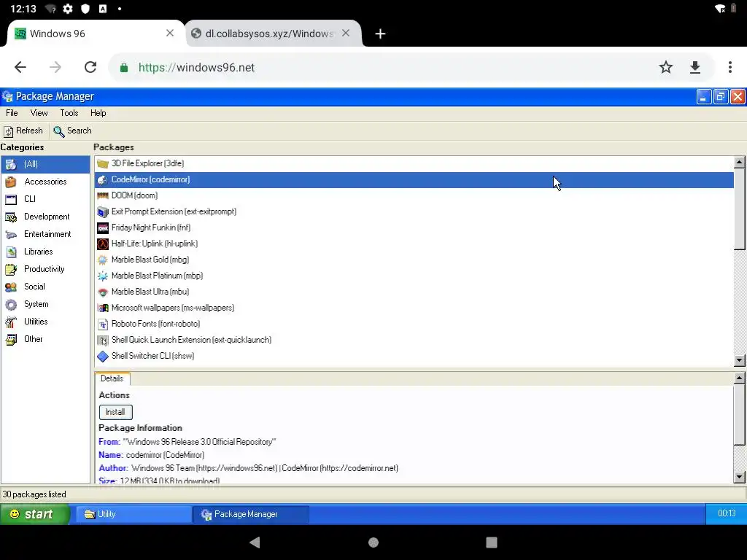This screenshot has width=747, height=560.
Task: Select Shell Quick Launch Extension package
Action: (x=414, y=340)
